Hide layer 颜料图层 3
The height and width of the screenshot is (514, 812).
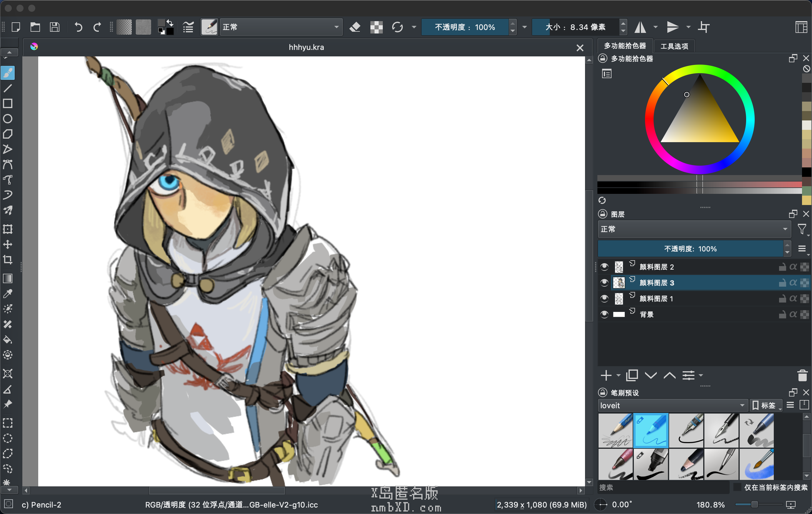604,283
